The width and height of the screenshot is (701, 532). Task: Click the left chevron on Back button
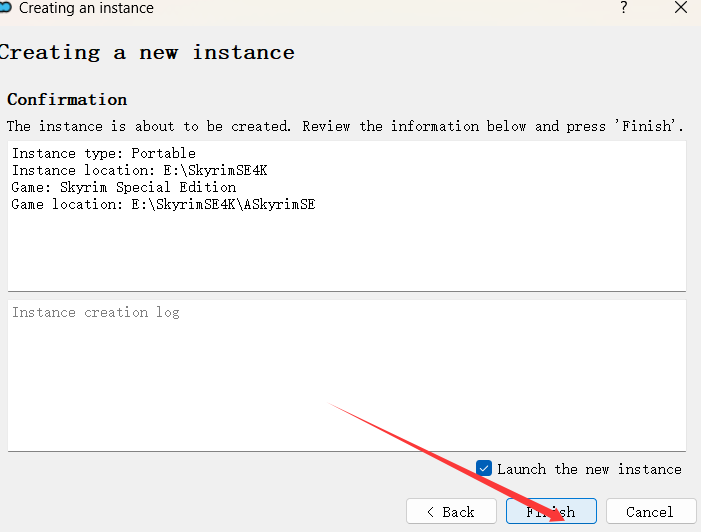pos(430,512)
